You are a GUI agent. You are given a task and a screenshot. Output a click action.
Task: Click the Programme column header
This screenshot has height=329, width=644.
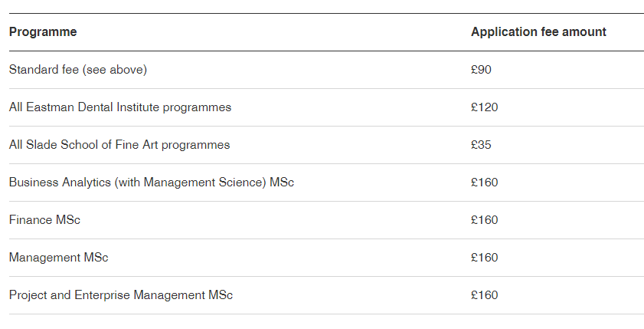tap(43, 32)
